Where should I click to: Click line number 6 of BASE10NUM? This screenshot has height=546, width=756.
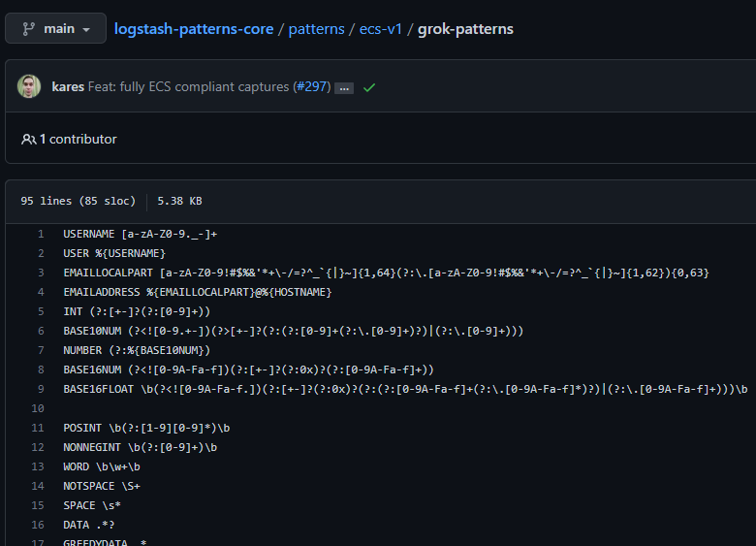tap(40, 331)
